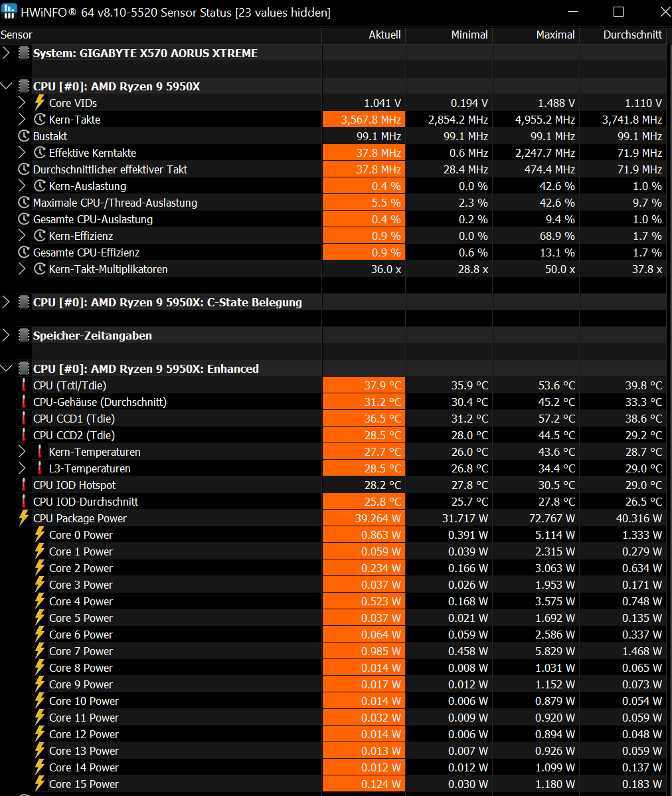Click the thermometer icon of CPU CCD2 (Tdie)

tap(23, 435)
